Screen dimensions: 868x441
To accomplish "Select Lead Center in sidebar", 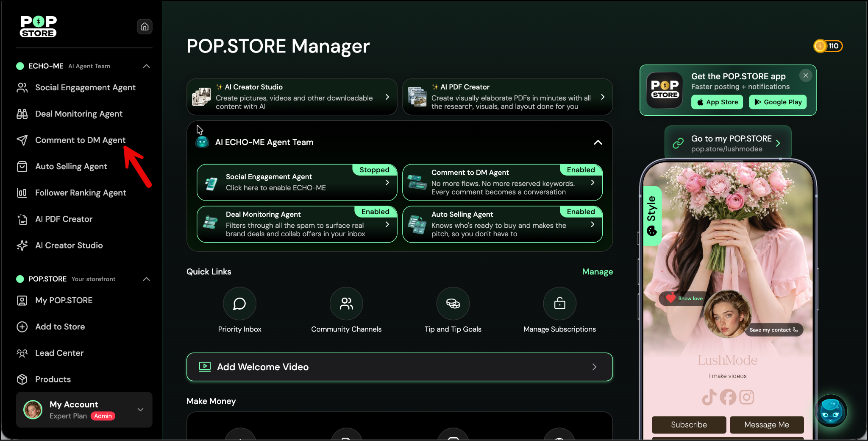I will click(59, 353).
